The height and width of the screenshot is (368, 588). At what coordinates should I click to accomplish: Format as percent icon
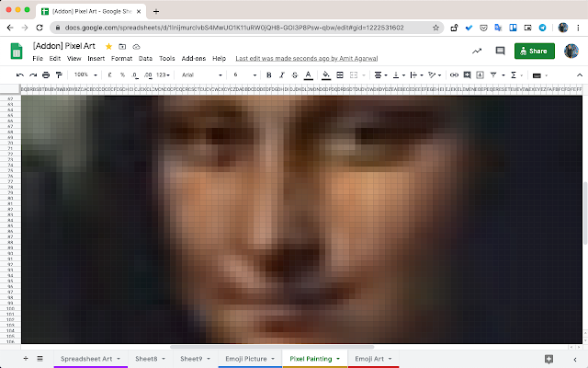(122, 75)
